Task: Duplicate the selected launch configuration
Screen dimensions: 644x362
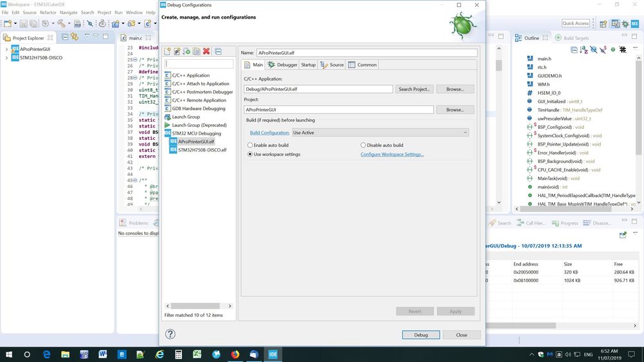Action: pos(197,52)
